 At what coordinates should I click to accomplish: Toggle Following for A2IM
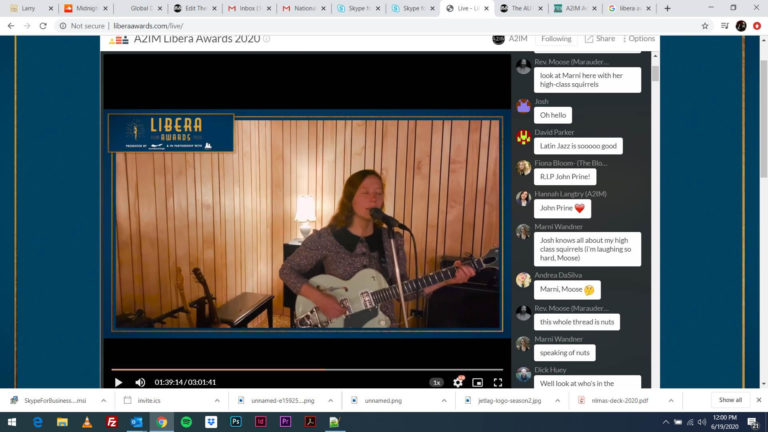(556, 39)
